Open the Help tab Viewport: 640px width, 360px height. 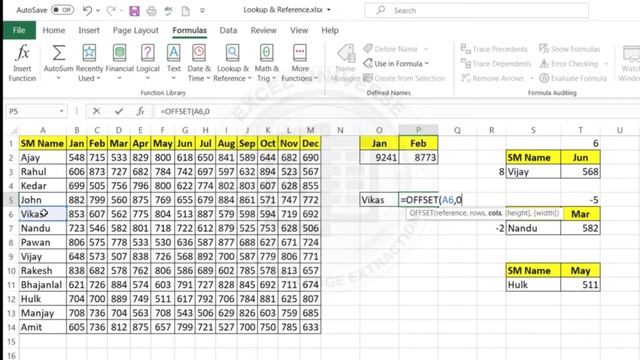point(330,30)
